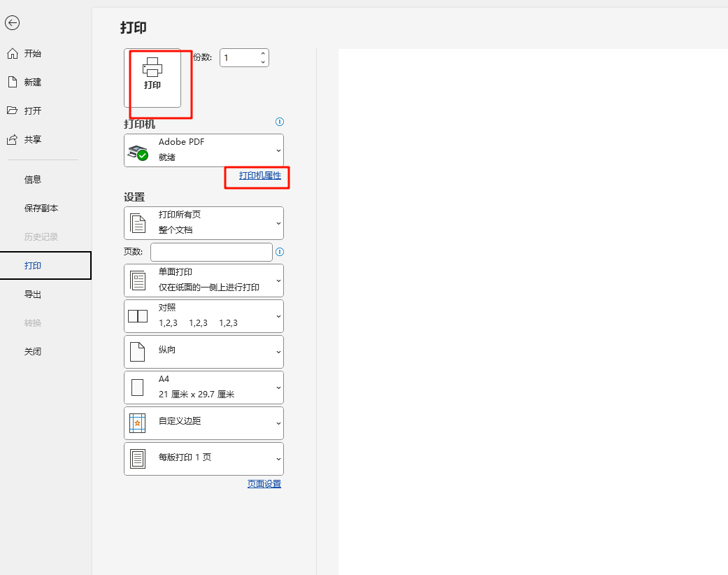Click the 页数 page range input field
This screenshot has width=728, height=575.
[x=211, y=253]
